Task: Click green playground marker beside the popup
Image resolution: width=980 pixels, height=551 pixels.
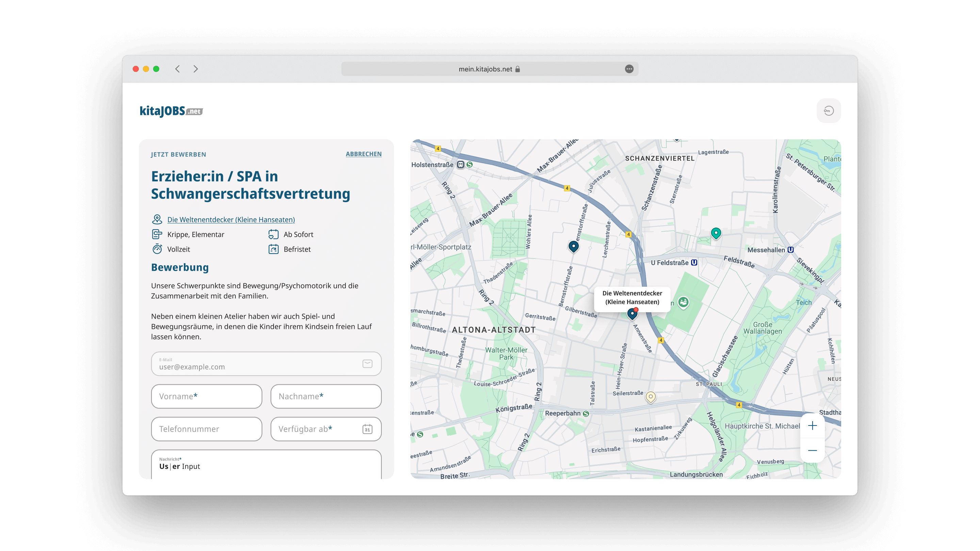Action: pos(683,302)
